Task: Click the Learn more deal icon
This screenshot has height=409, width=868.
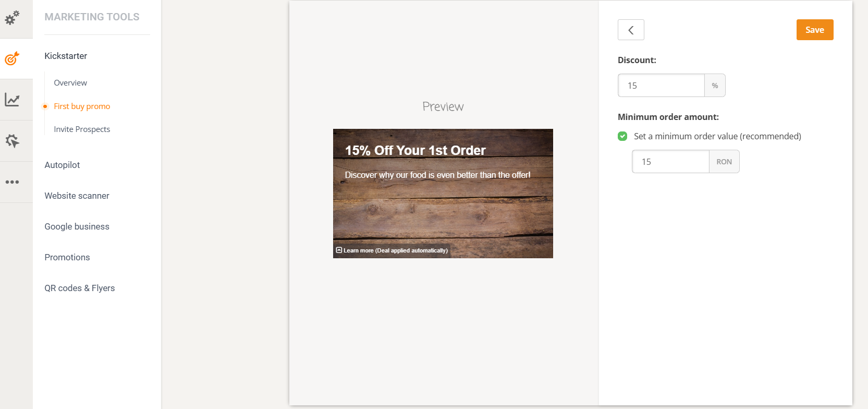Action: (x=339, y=250)
